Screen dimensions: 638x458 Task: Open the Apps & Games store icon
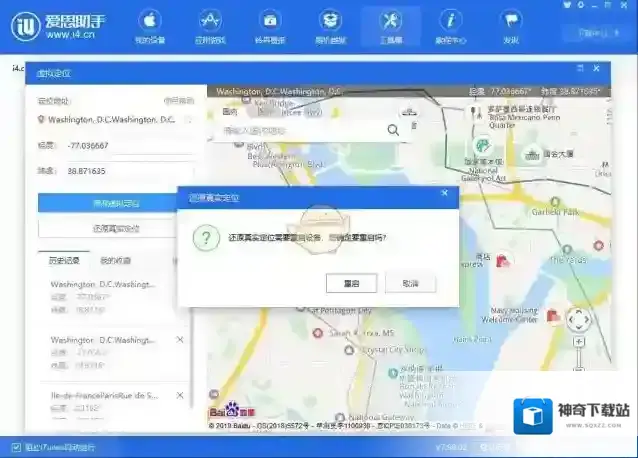coord(210,25)
